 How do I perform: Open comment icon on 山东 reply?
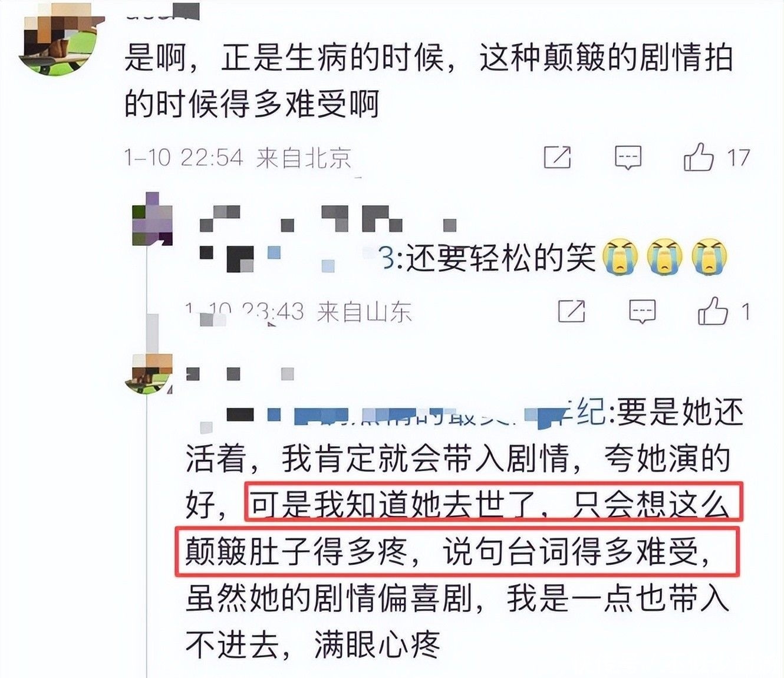coord(642,311)
